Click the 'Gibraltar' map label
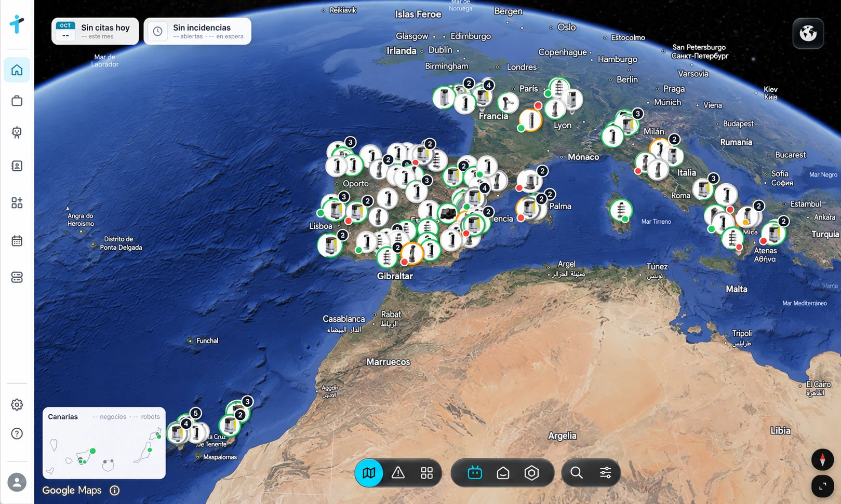Viewport: 841px width, 504px height. coord(395,276)
